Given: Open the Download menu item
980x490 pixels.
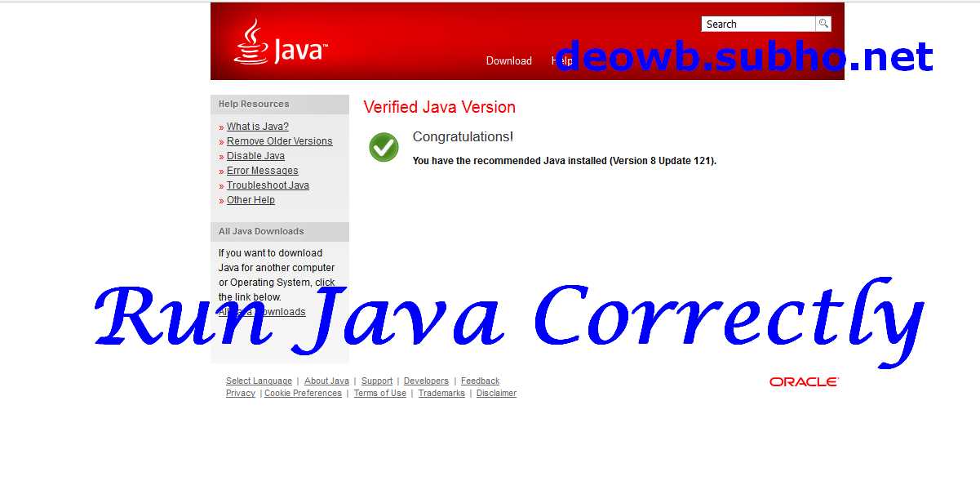Looking at the screenshot, I should click(x=508, y=60).
